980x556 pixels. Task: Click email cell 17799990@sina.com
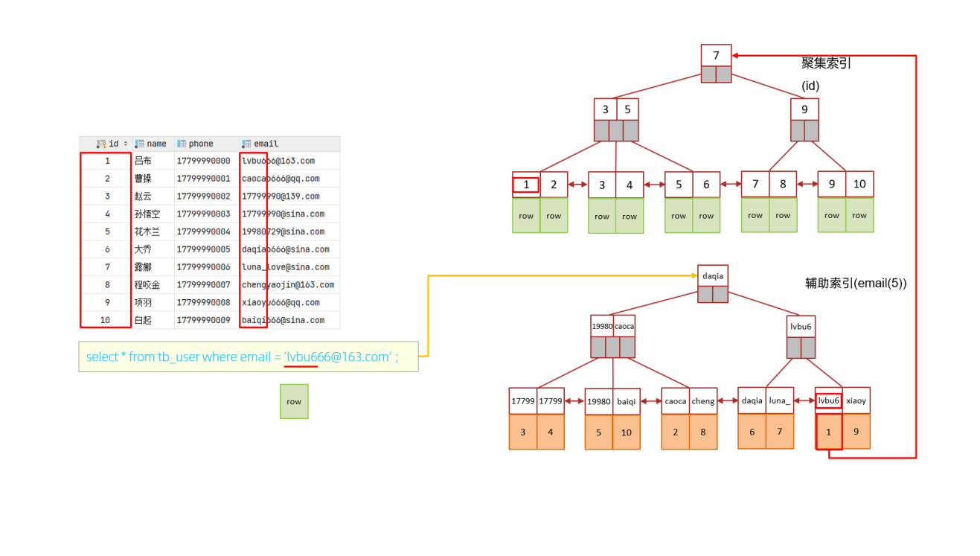pos(284,214)
